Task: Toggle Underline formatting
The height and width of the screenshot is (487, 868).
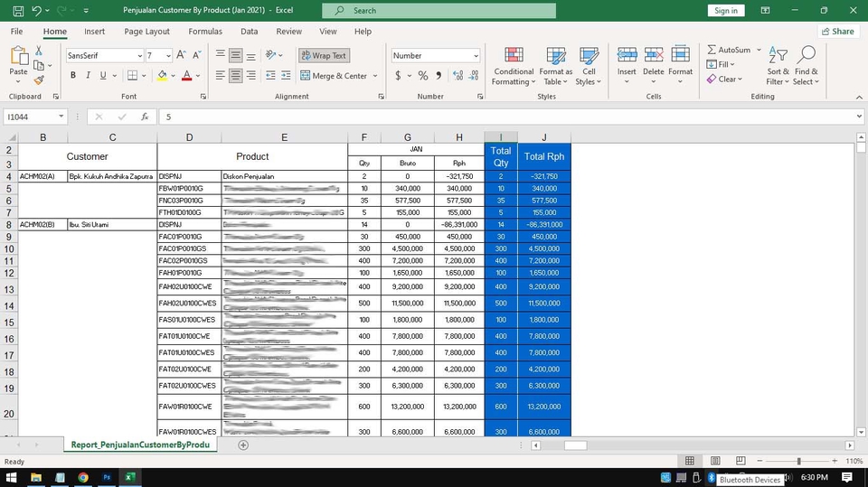Action: click(x=103, y=75)
